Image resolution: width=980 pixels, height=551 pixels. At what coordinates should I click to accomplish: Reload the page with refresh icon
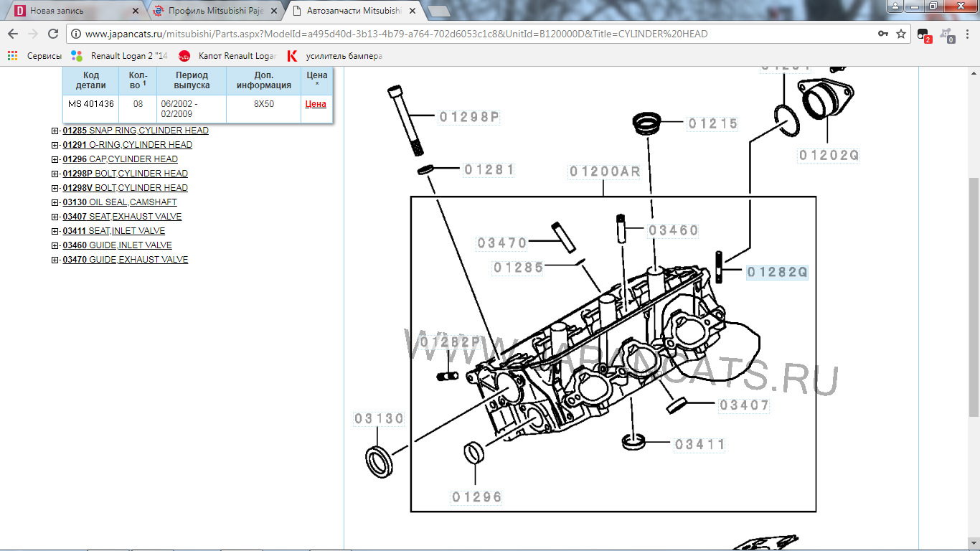tap(52, 34)
